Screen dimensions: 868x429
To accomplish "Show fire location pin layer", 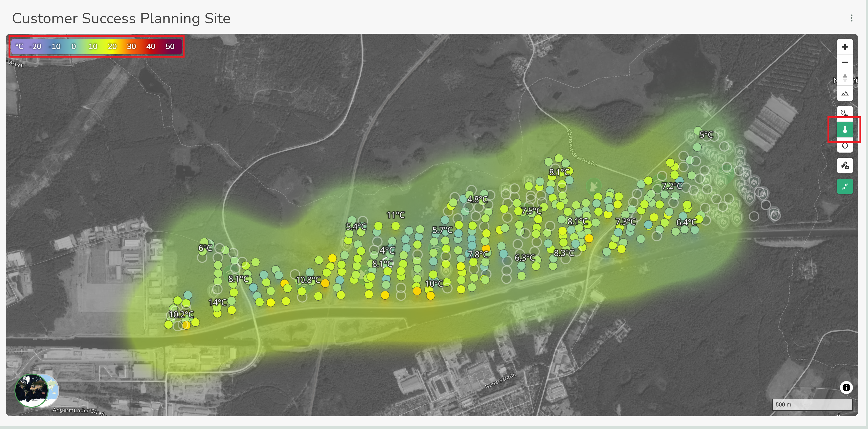I will click(x=844, y=113).
